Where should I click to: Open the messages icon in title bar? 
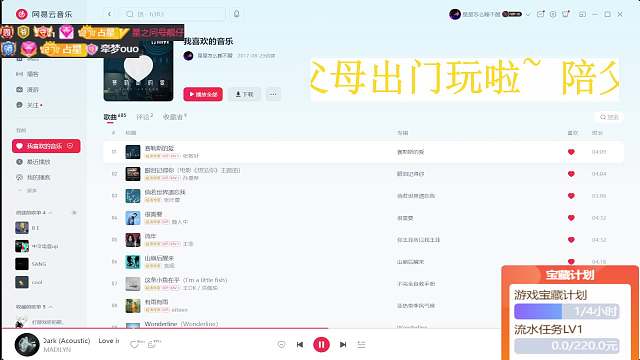coord(540,14)
